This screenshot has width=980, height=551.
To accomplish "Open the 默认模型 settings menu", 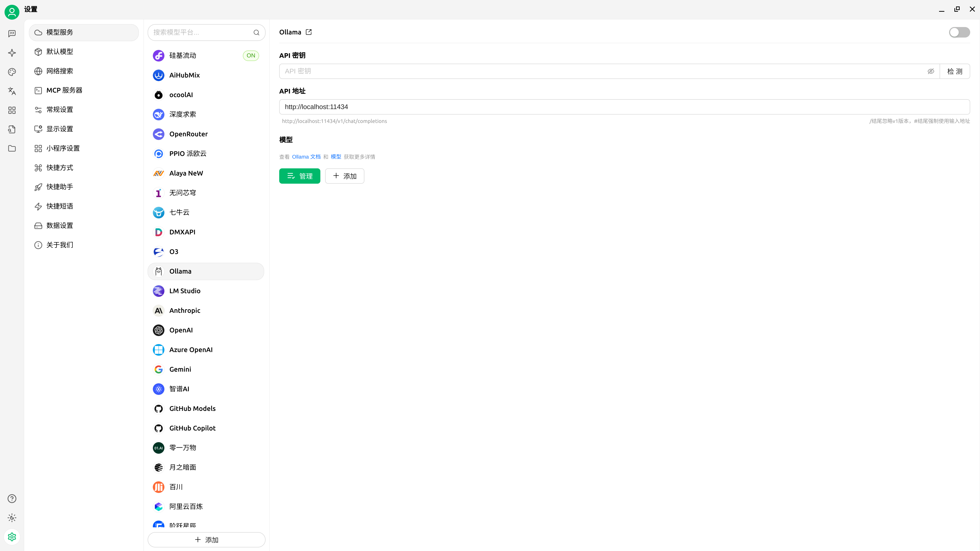I will 60,52.
